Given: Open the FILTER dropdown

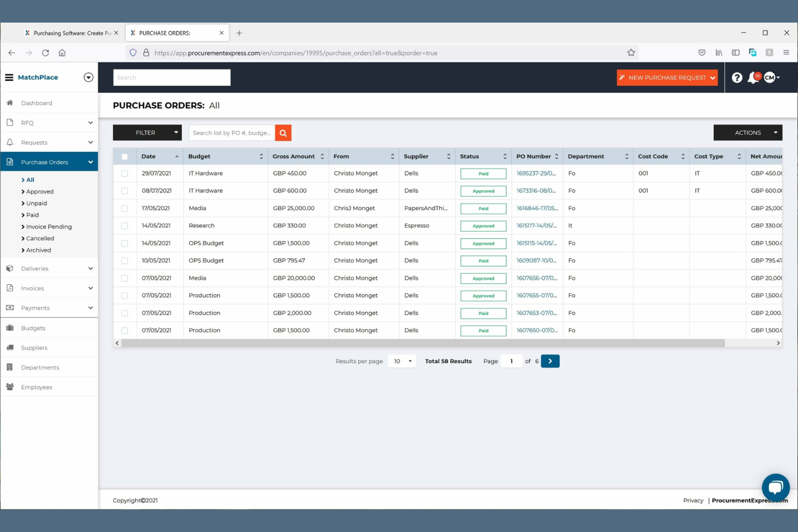Looking at the screenshot, I should [147, 133].
